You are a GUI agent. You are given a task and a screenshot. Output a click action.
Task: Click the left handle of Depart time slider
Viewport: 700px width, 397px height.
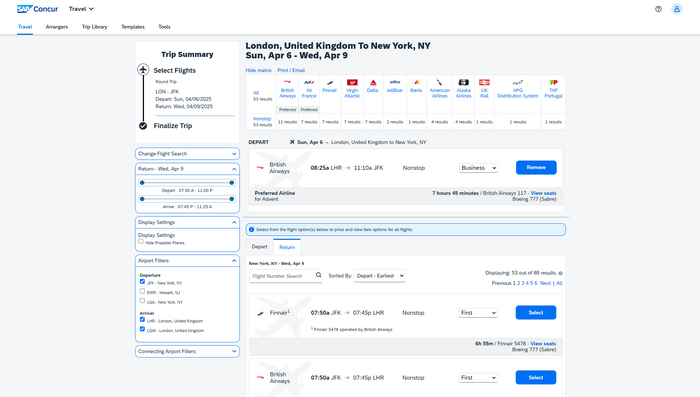(x=142, y=183)
